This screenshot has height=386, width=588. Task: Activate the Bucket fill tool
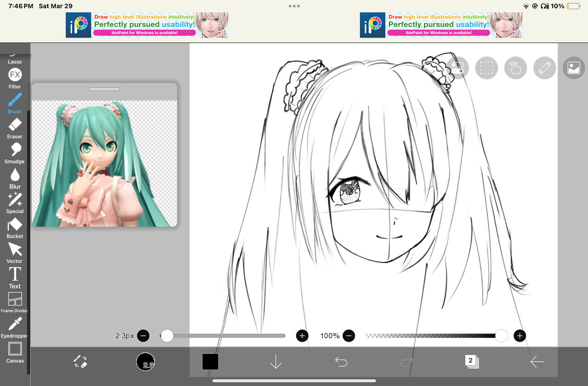(15, 228)
